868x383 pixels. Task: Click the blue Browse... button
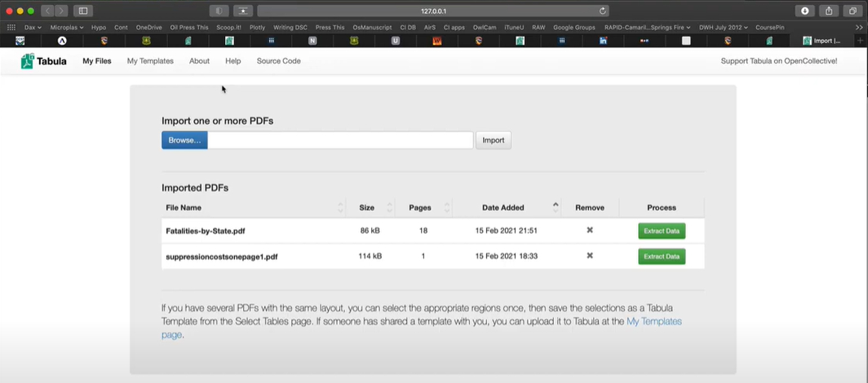[184, 140]
